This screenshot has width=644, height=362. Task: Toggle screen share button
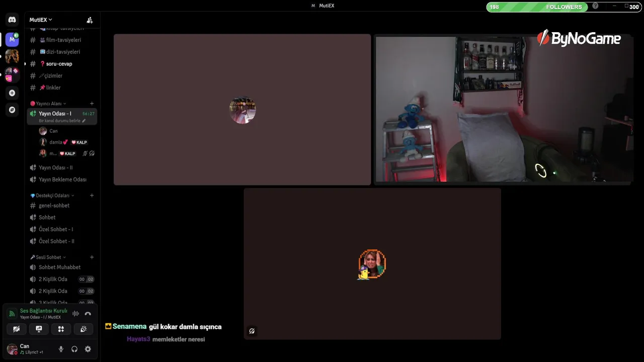(39, 329)
